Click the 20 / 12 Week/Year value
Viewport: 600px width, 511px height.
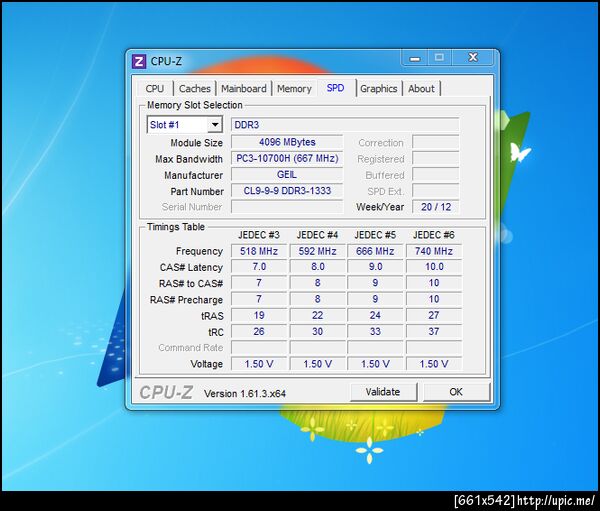436,207
